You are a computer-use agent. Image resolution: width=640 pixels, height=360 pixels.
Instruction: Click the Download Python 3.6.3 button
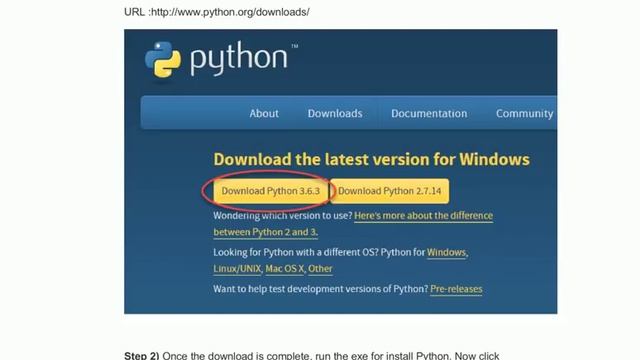click(x=271, y=191)
